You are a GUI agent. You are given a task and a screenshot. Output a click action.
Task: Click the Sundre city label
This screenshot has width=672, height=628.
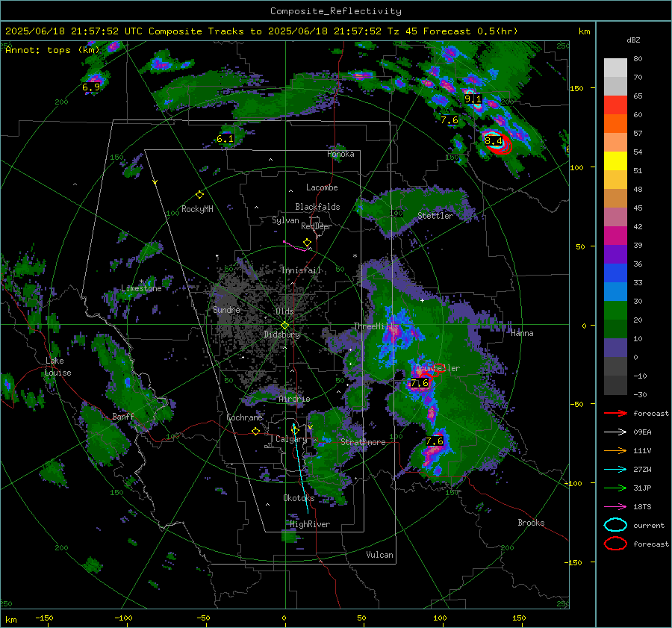pos(226,309)
